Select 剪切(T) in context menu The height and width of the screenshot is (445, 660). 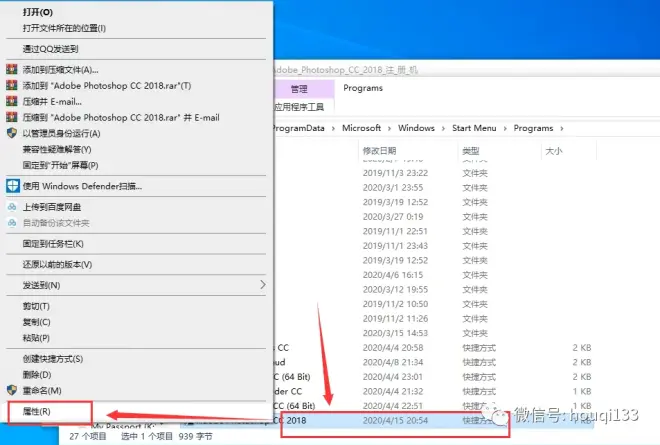point(36,306)
